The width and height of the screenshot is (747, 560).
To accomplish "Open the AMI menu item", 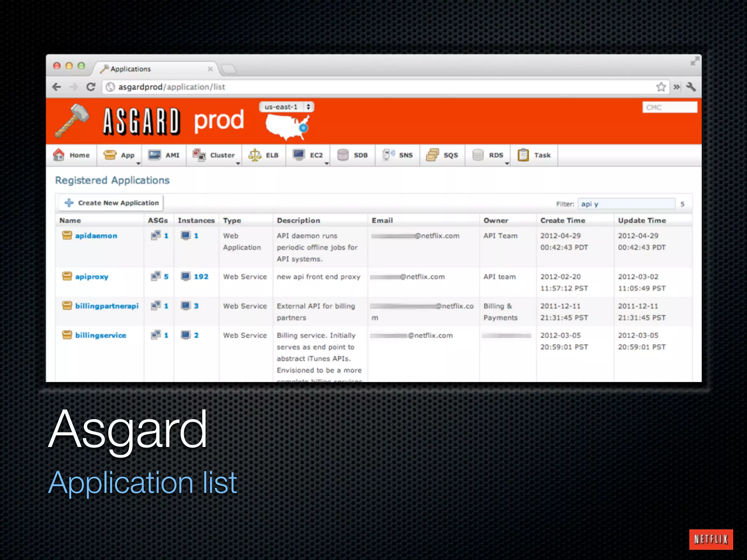I will tap(164, 155).
